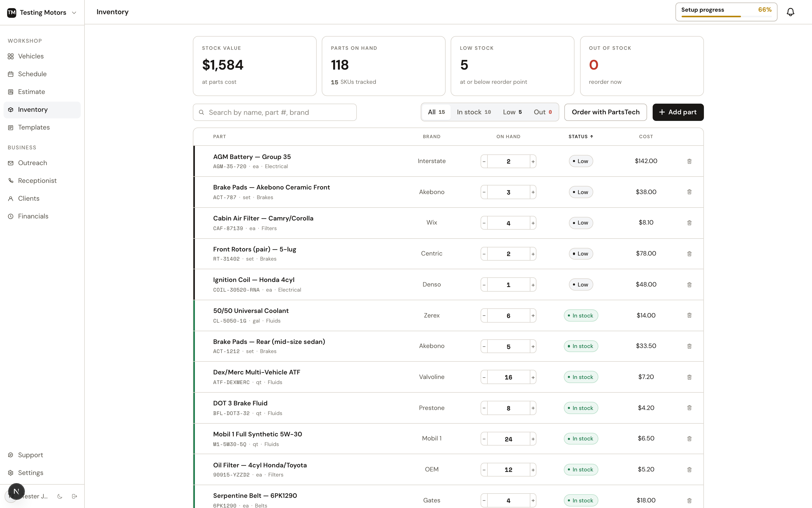Click the part search field
The image size is (812, 508).
[x=275, y=112]
